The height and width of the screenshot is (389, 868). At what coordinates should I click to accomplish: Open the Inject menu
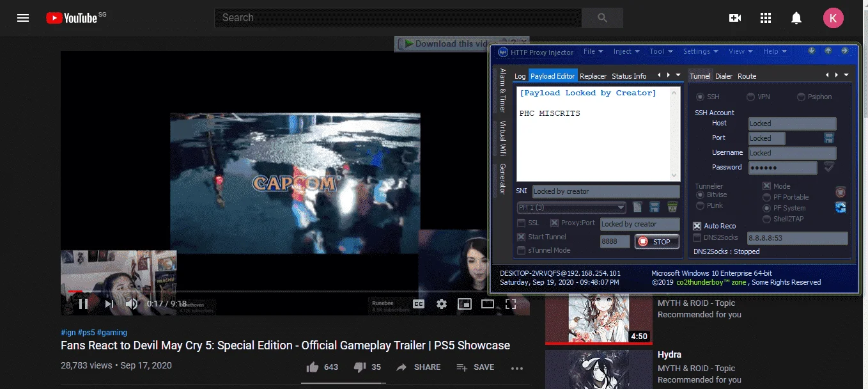point(626,52)
